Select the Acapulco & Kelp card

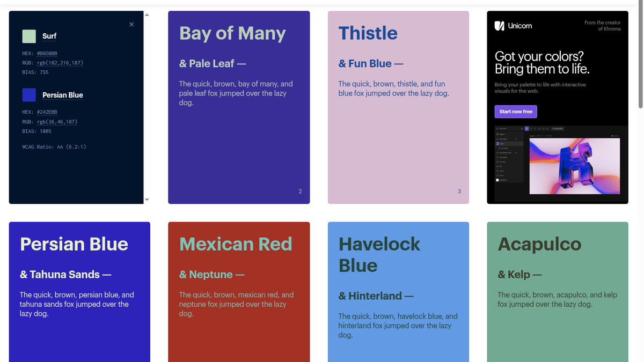pos(558,292)
